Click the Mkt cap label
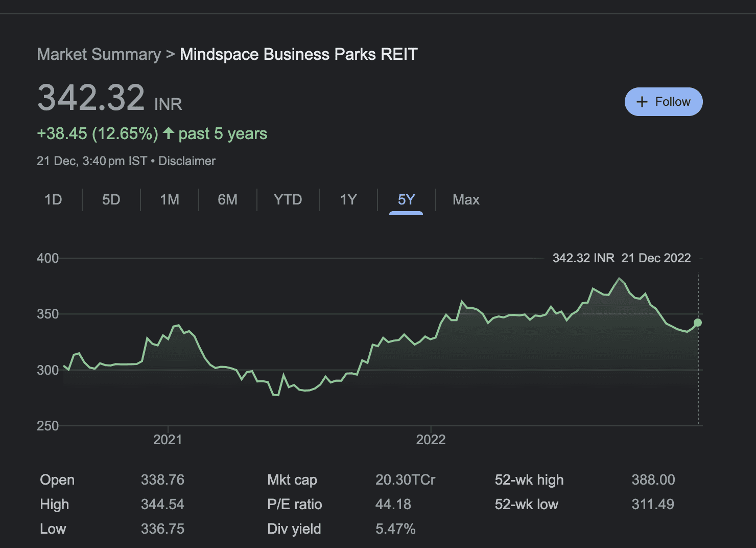The width and height of the screenshot is (756, 548). (292, 479)
